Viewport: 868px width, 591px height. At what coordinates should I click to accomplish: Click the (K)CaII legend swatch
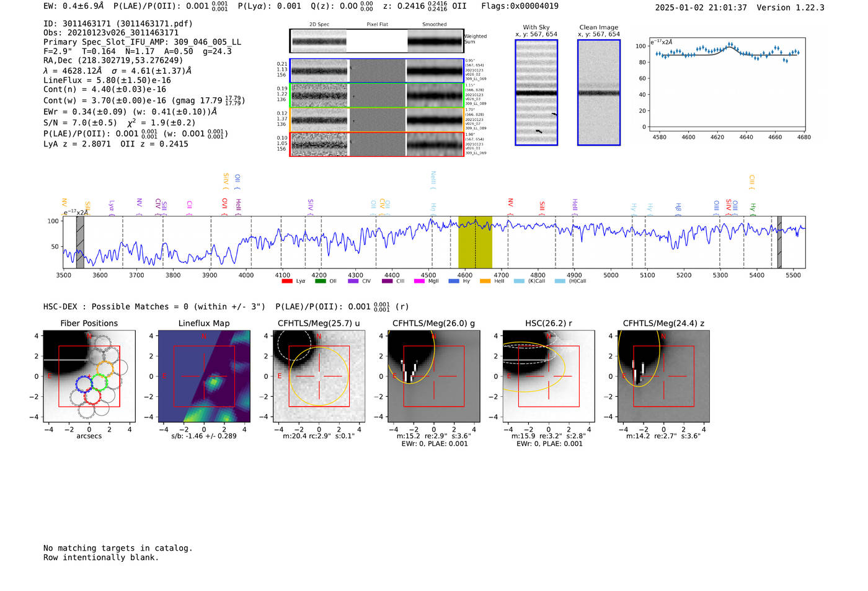[520, 281]
